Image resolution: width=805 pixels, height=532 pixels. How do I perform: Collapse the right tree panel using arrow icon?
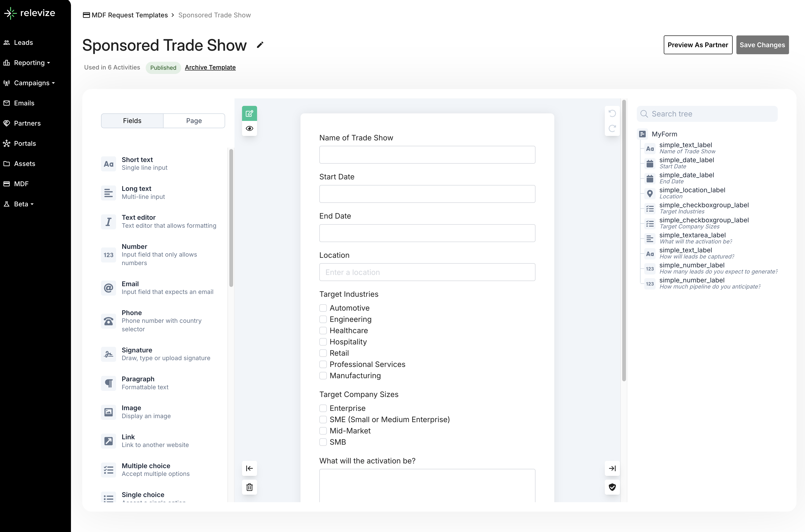pos(612,469)
